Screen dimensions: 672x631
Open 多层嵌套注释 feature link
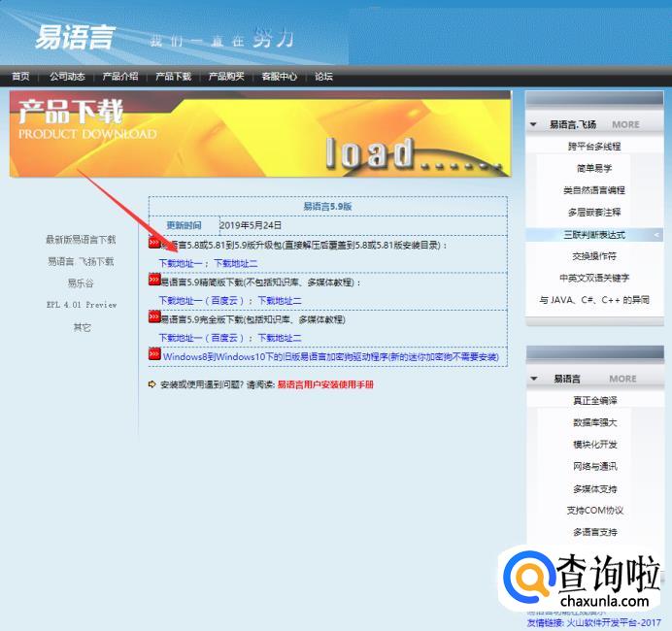594,212
